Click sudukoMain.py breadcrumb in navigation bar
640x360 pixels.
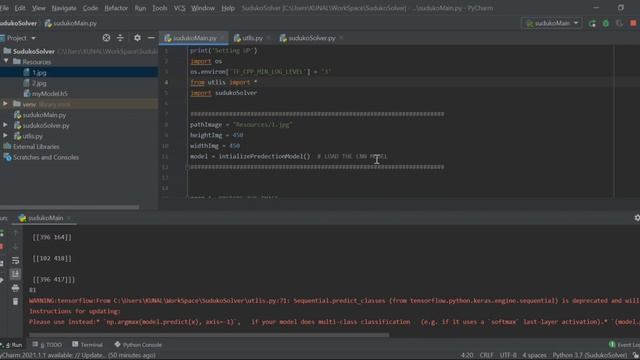[x=71, y=23]
